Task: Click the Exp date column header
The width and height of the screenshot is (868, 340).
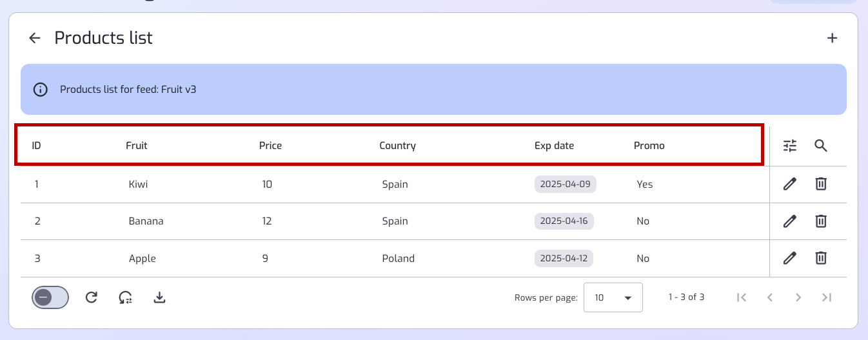Action: tap(554, 146)
